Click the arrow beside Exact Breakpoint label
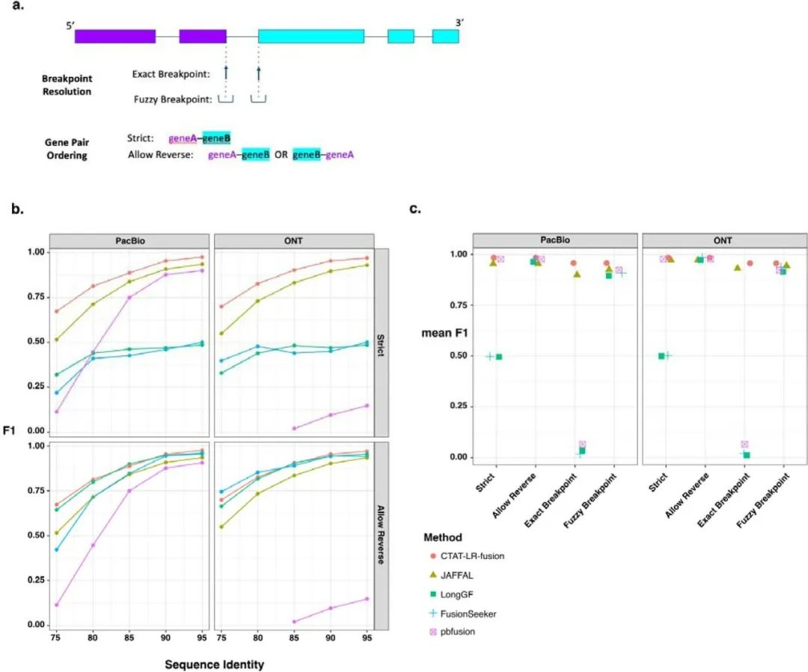Image resolution: width=808 pixels, height=672 pixels. [226, 73]
